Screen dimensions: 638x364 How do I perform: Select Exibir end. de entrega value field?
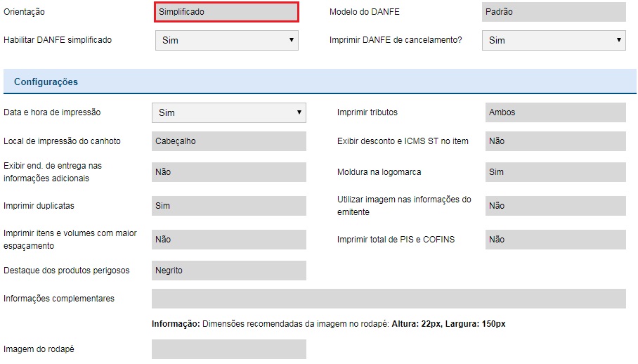[228, 172]
